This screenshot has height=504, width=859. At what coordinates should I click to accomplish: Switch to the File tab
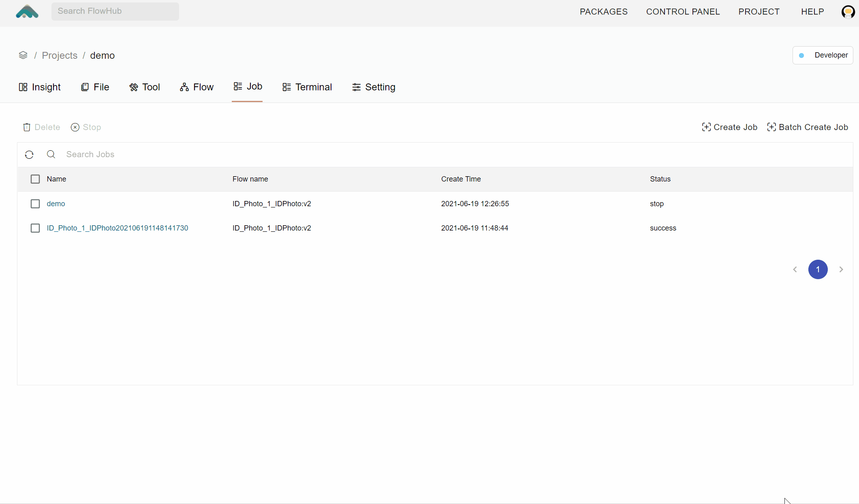[95, 87]
